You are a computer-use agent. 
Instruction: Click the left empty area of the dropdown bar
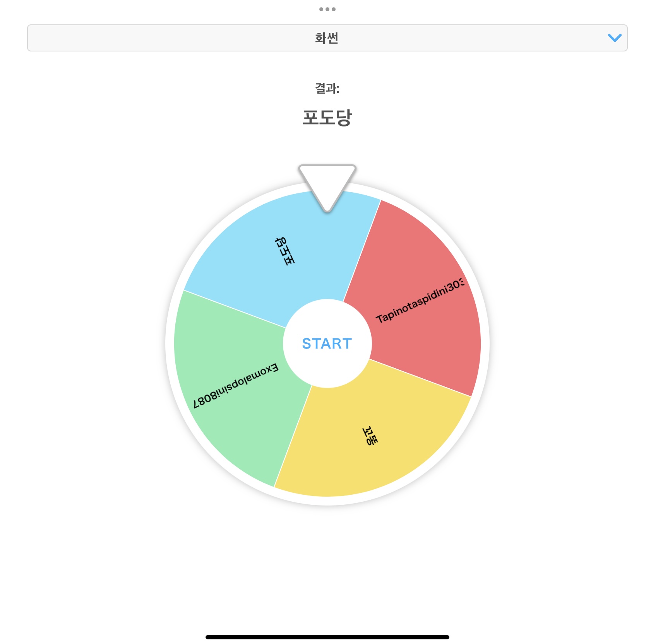click(116, 38)
